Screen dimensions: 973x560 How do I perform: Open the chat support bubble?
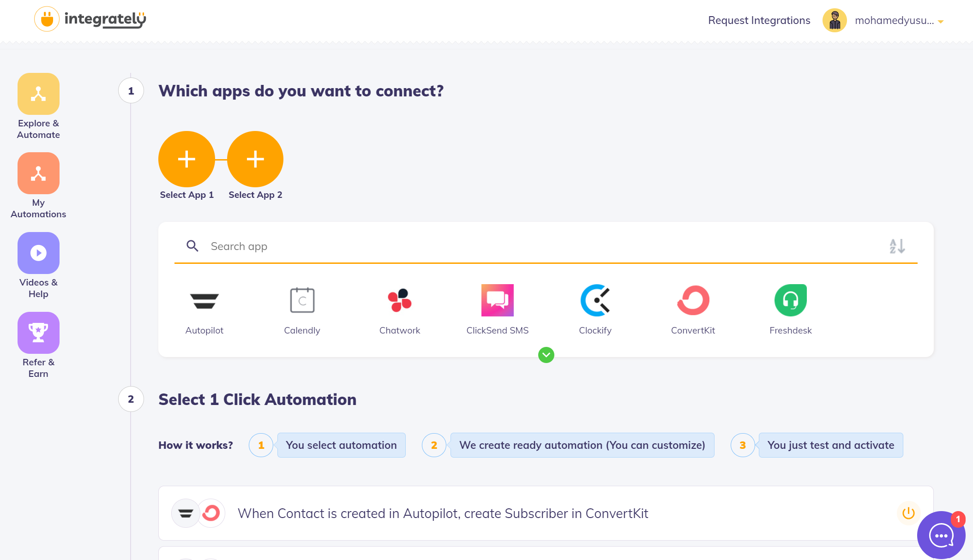941,535
